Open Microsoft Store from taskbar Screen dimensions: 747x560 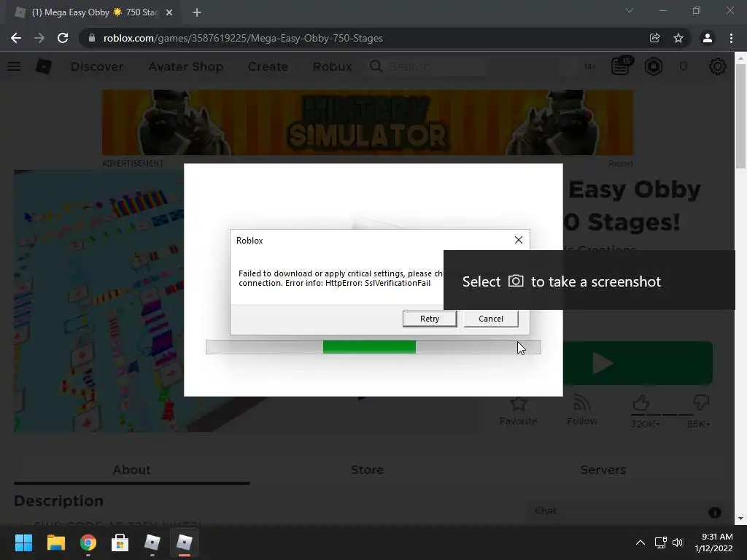coord(120,542)
